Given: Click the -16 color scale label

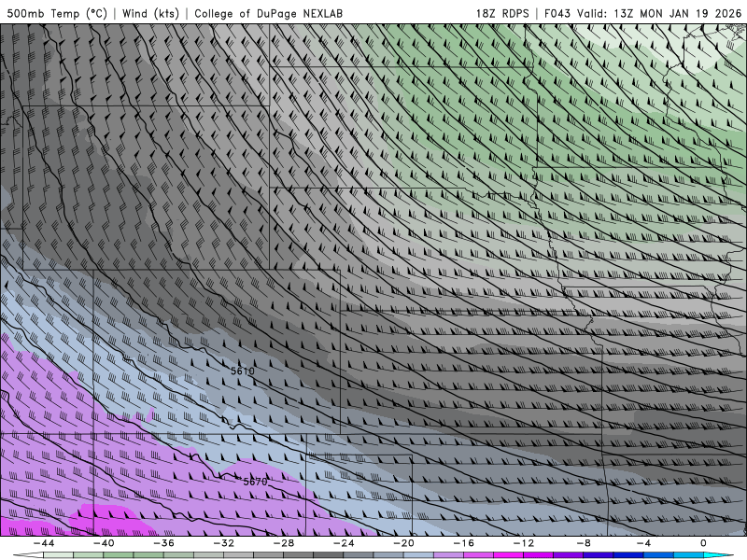Looking at the screenshot, I should 463,543.
